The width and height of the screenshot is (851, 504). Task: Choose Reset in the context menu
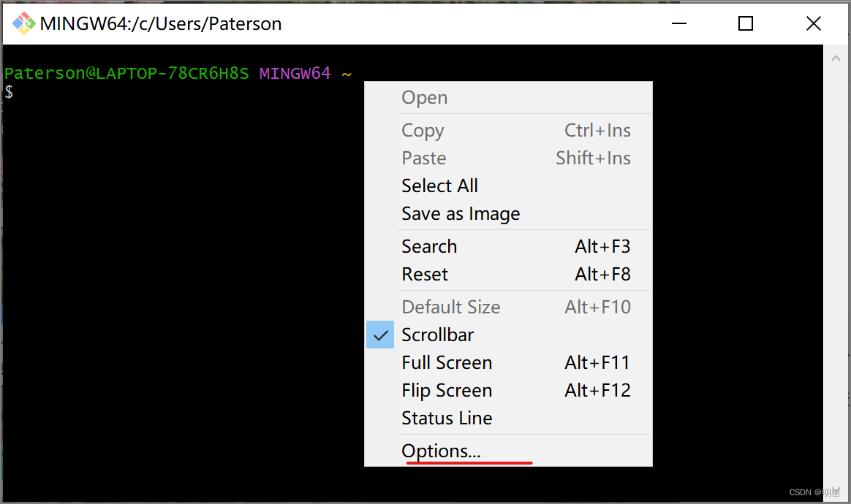[508, 274]
